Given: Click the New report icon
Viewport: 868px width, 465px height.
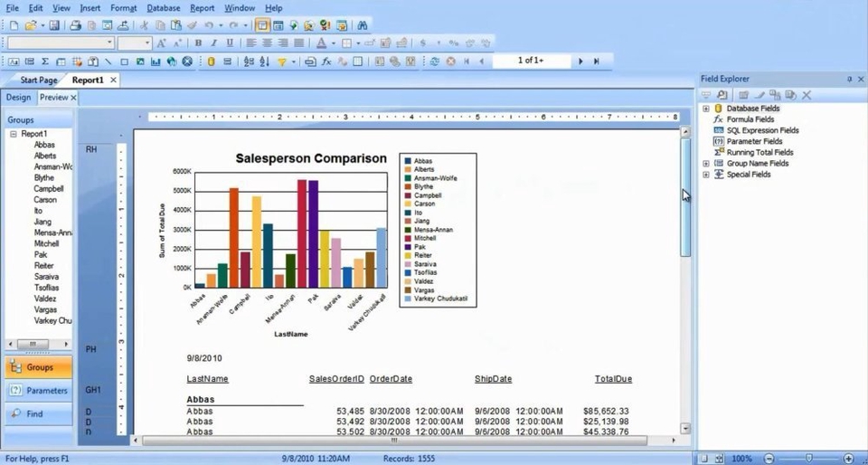Looking at the screenshot, I should click(14, 25).
